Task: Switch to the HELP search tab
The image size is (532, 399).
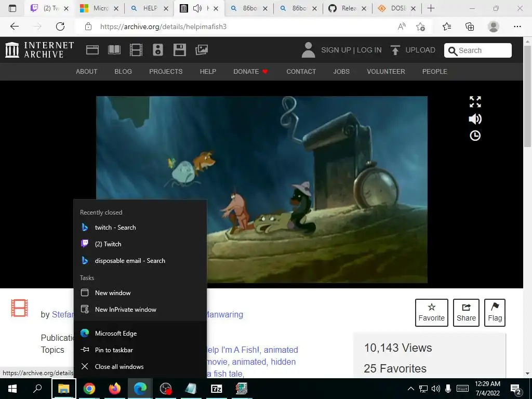Action: [x=149, y=8]
